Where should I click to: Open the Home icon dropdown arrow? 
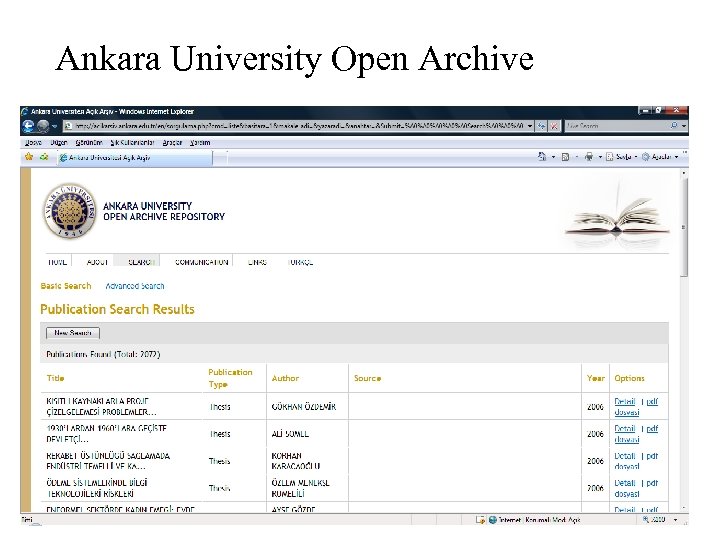[x=553, y=157]
